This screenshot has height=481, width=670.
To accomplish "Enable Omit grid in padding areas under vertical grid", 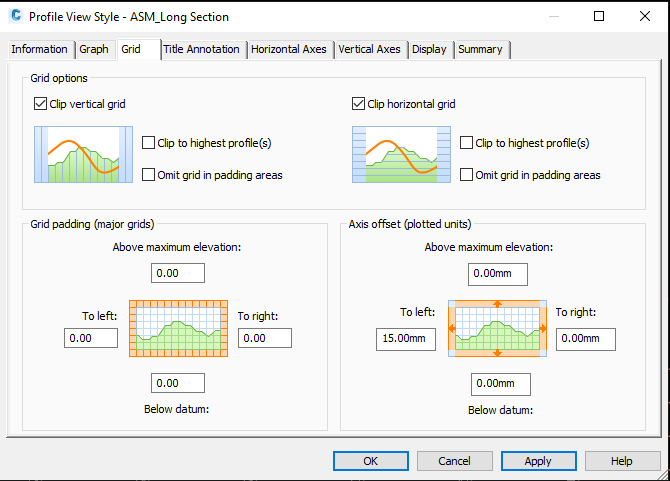I will tap(149, 175).
